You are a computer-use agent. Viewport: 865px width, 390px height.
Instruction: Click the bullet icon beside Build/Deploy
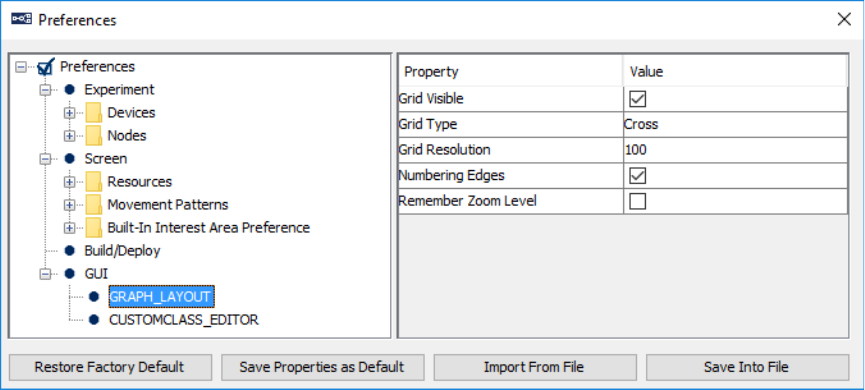click(70, 250)
